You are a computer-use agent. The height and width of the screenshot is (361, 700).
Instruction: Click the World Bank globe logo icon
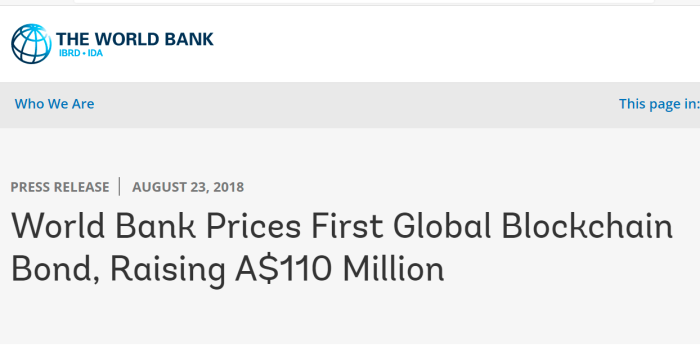pyautogui.click(x=31, y=44)
